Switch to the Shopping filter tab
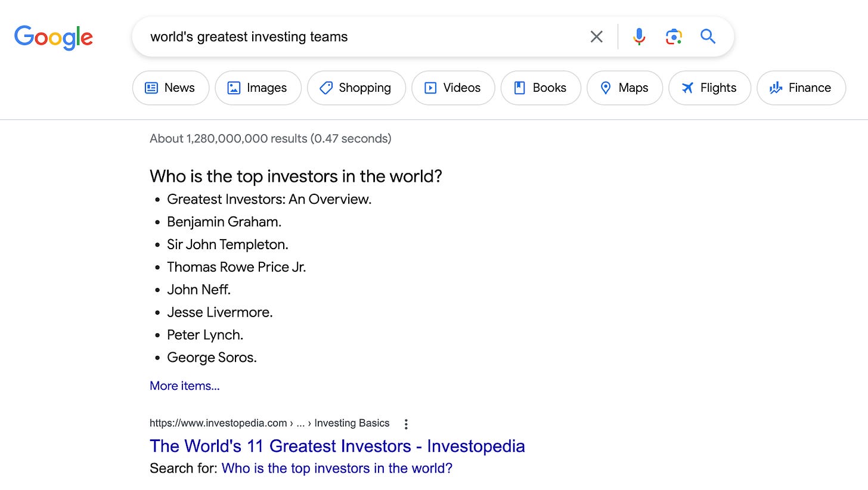868x490 pixels. [x=356, y=88]
